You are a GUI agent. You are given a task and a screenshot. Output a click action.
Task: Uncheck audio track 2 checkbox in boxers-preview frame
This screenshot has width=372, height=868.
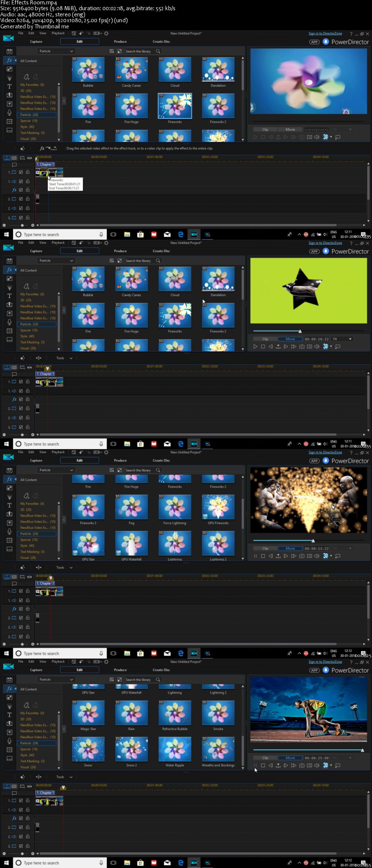click(21, 627)
